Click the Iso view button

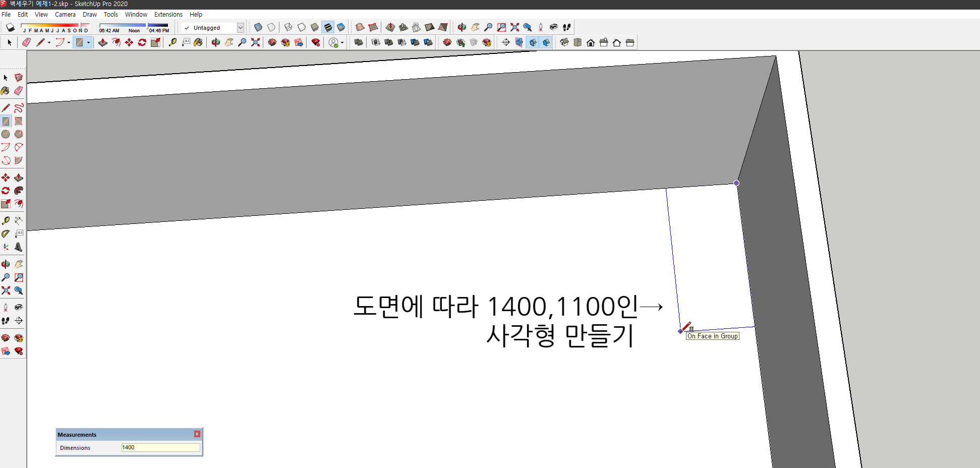[565, 42]
